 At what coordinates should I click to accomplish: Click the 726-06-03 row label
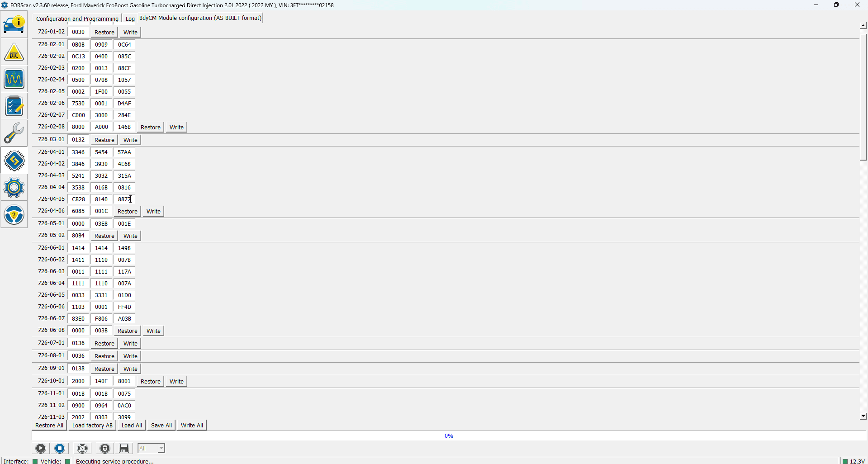click(x=51, y=271)
